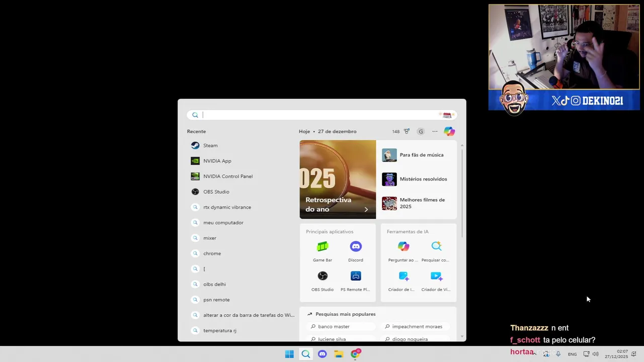Open Discord in Principais aplicativos
The height and width of the screenshot is (362, 644).
[x=356, y=251]
